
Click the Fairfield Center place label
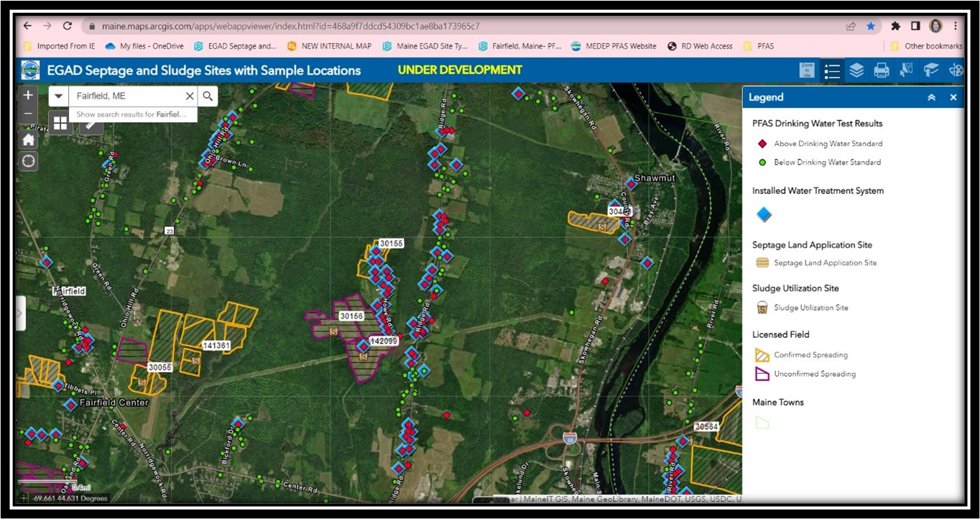pos(114,403)
